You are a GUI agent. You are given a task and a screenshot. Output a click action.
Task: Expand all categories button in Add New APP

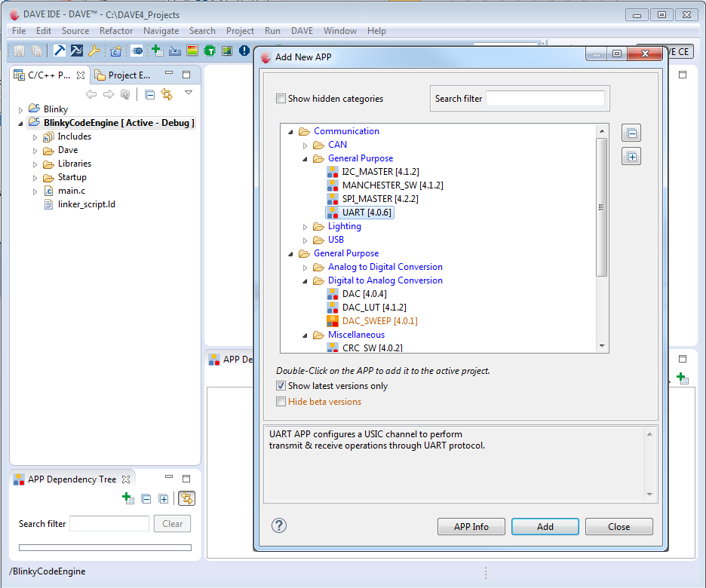pyautogui.click(x=631, y=157)
